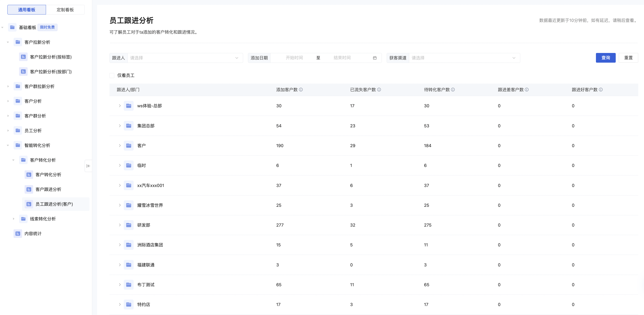
Task: Expand 客户群分析 in sidebar
Action: coord(8,116)
